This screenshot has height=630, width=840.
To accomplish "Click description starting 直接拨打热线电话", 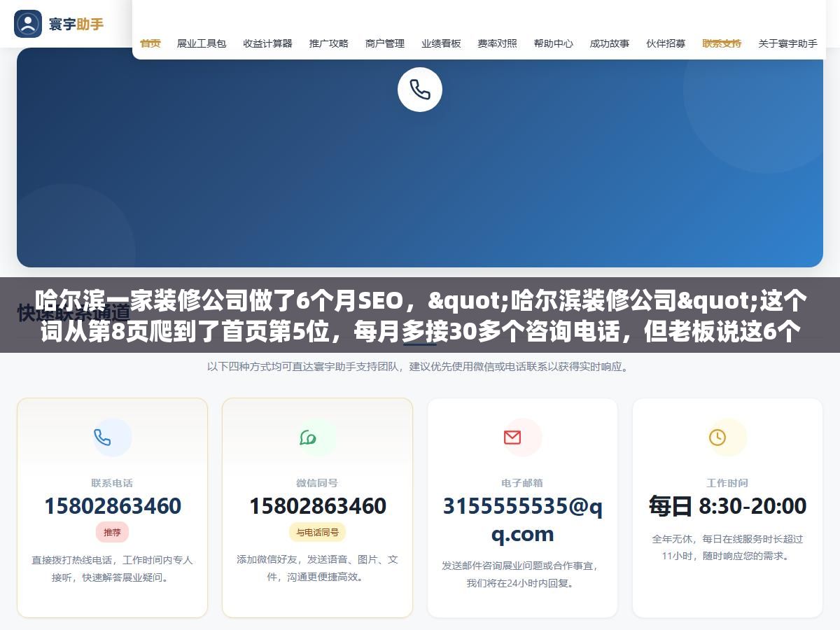I will point(112,568).
